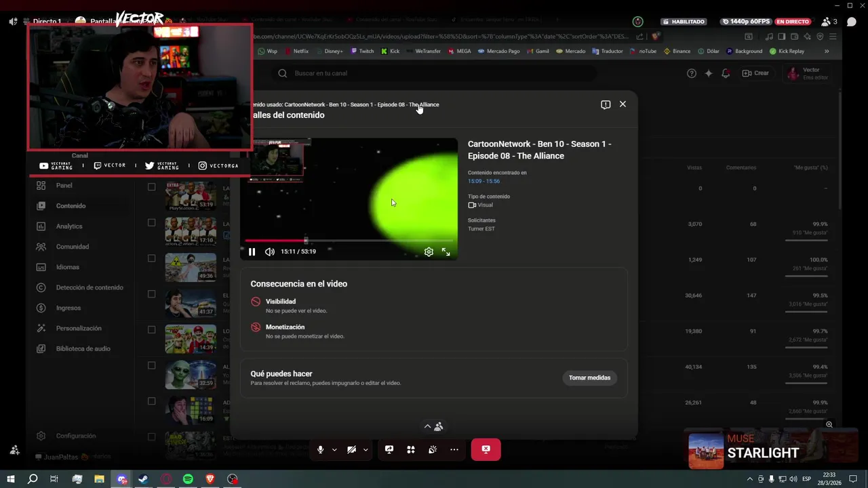Screen dimensions: 868x488
Task: Tick checkbox for the 32:59 video
Action: [151, 365]
